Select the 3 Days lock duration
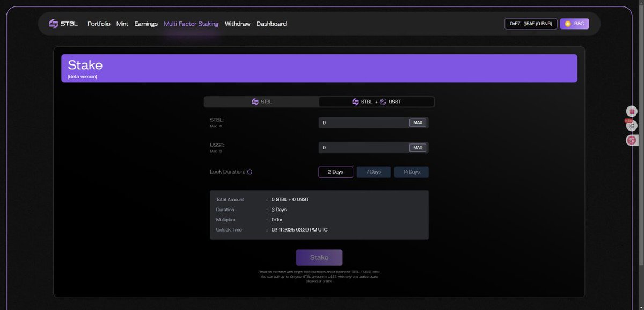Image resolution: width=644 pixels, height=310 pixels. click(x=336, y=172)
